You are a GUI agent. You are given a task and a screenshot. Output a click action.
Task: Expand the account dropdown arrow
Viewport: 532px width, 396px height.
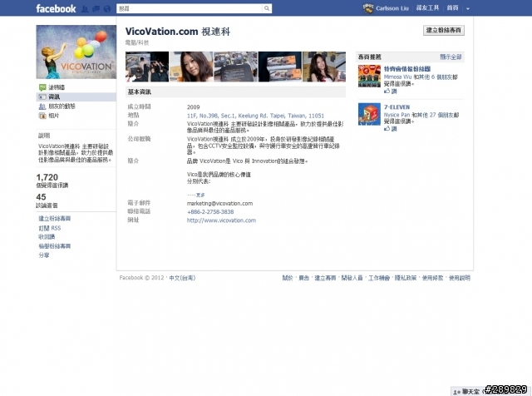click(467, 9)
